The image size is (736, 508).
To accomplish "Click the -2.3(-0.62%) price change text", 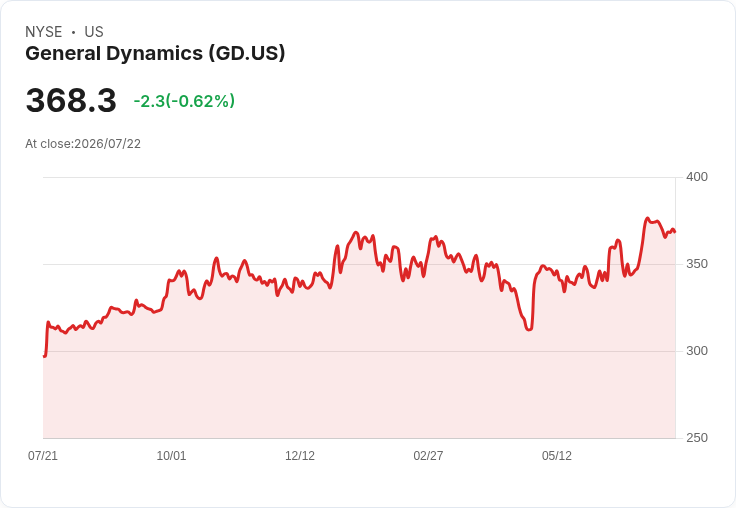I will (184, 101).
